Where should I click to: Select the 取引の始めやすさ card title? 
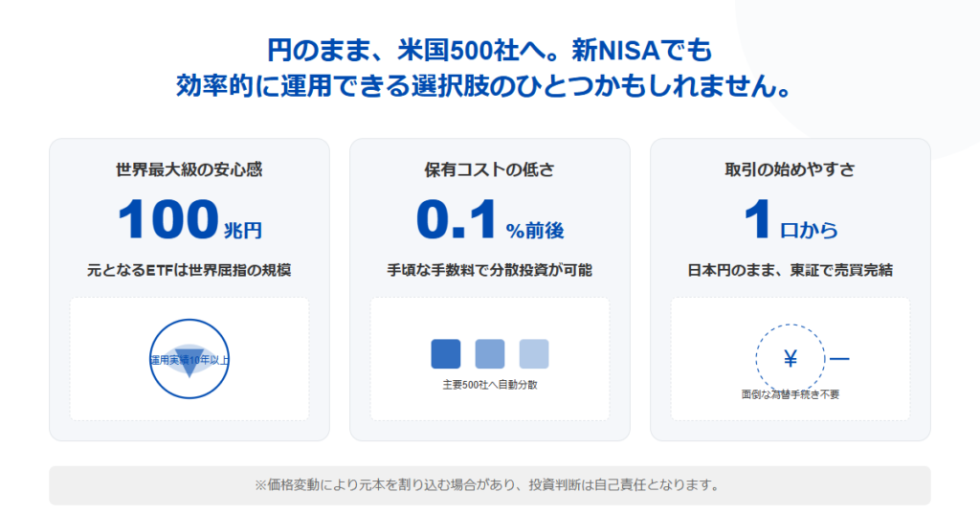point(790,169)
